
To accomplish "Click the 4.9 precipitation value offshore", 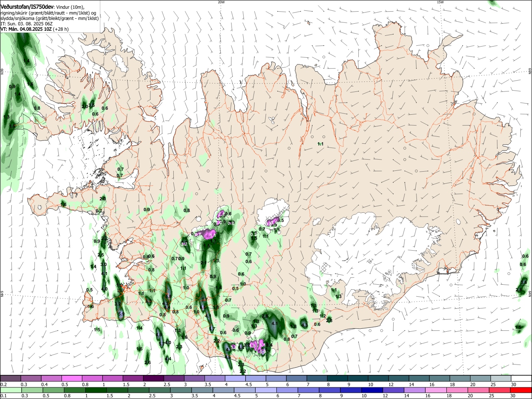I will coord(159,335).
